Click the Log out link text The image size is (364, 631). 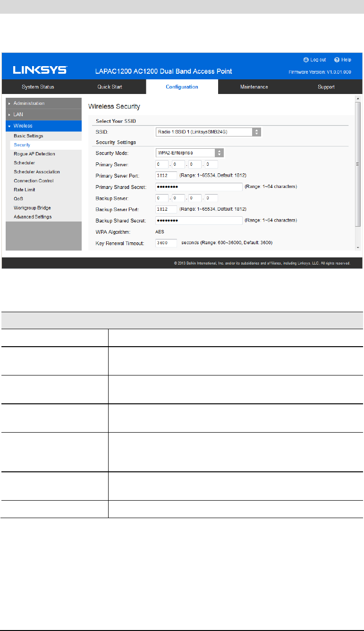318,60
